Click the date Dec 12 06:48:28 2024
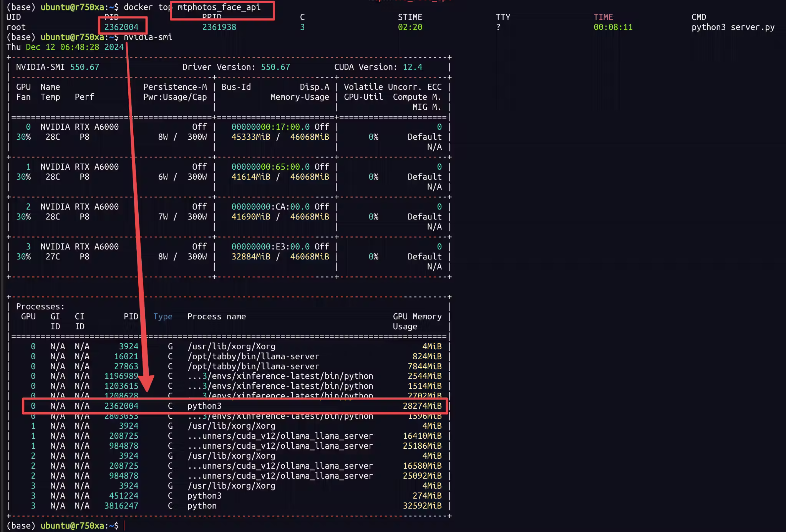This screenshot has width=786, height=532. tap(75, 47)
